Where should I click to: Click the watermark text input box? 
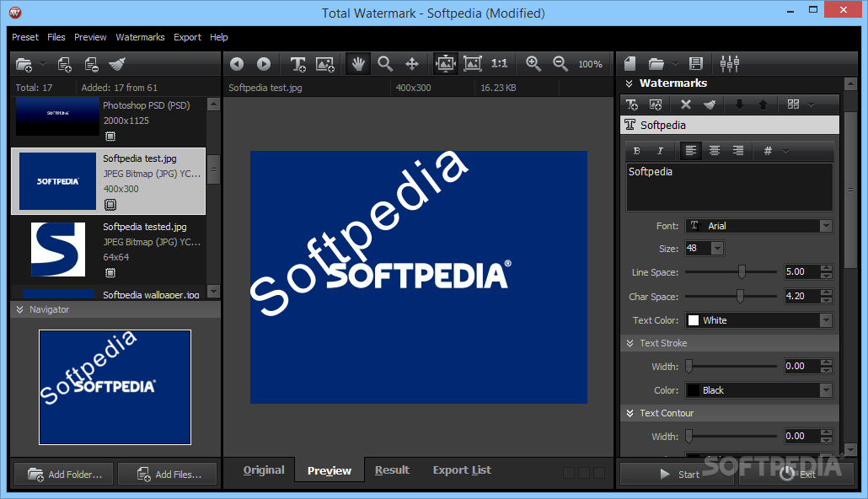coord(729,186)
